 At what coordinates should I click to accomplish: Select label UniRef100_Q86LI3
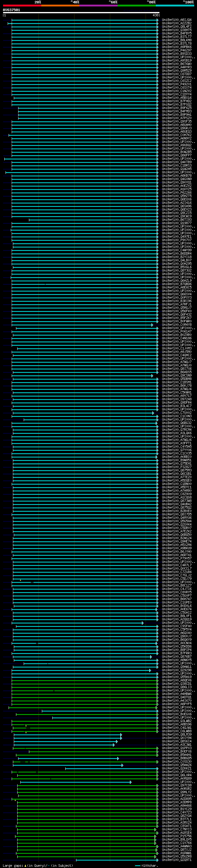176,687
